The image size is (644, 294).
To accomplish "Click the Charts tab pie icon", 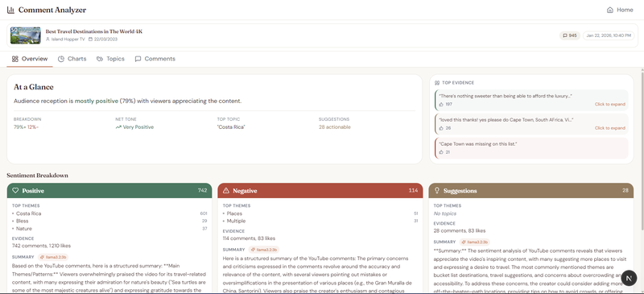I will (x=61, y=59).
